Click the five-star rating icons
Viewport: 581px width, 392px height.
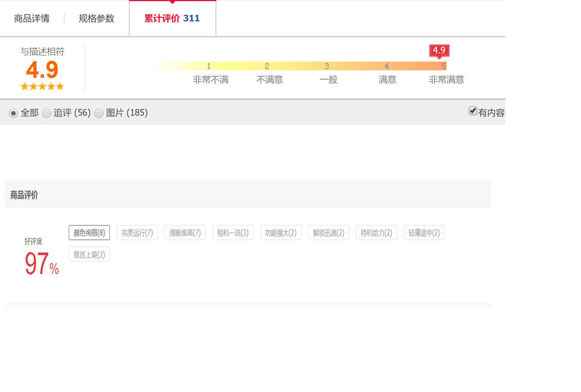(42, 87)
